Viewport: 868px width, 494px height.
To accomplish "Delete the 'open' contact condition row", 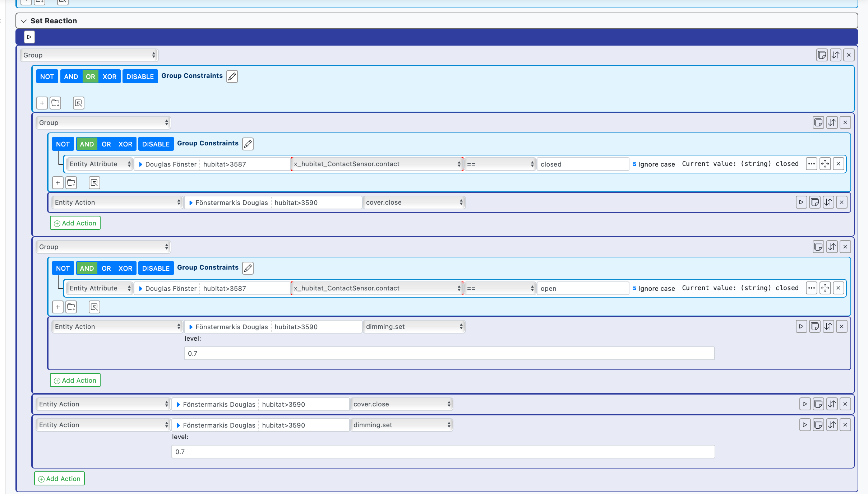I will click(x=838, y=288).
